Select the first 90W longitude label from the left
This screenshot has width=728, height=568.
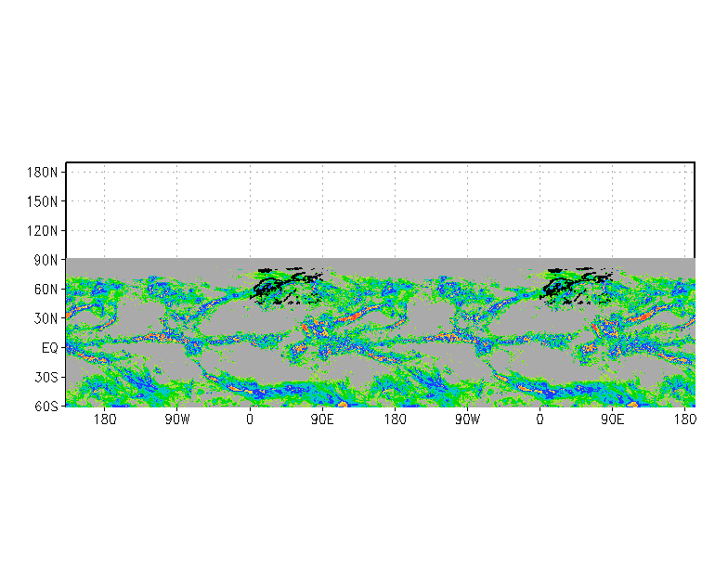(x=176, y=420)
